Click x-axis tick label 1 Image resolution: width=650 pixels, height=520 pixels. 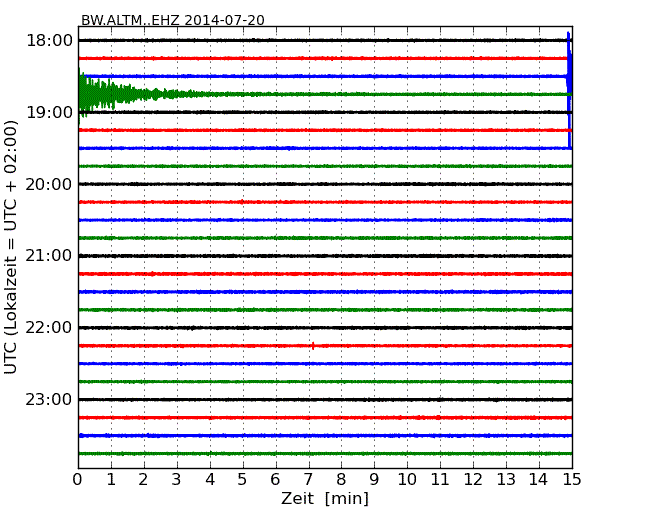pos(111,479)
